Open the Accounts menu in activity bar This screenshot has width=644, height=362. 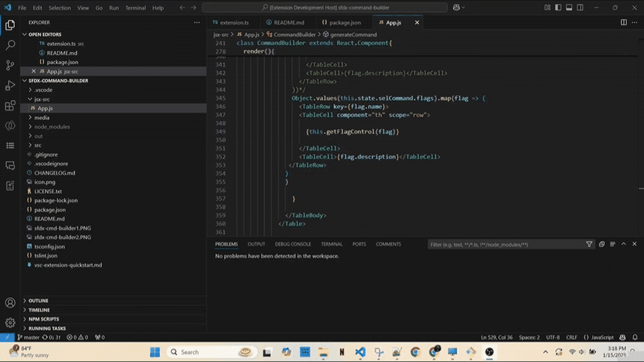click(x=10, y=303)
